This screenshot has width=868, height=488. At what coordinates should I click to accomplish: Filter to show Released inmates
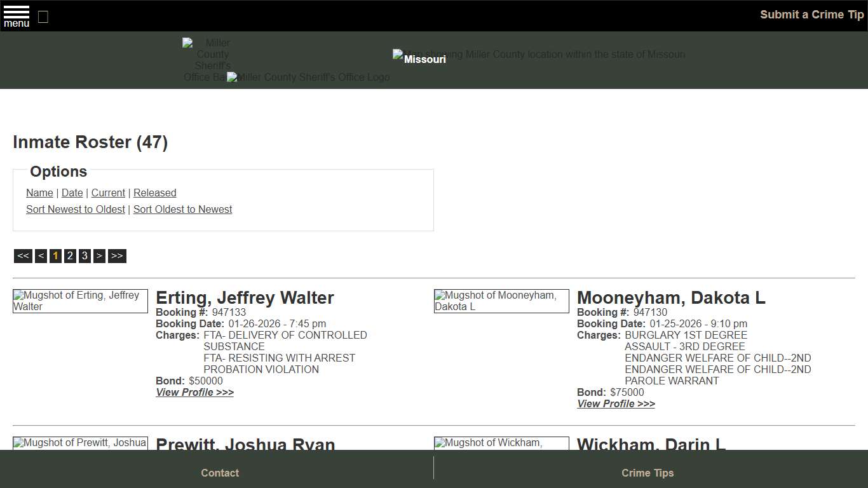coord(154,193)
